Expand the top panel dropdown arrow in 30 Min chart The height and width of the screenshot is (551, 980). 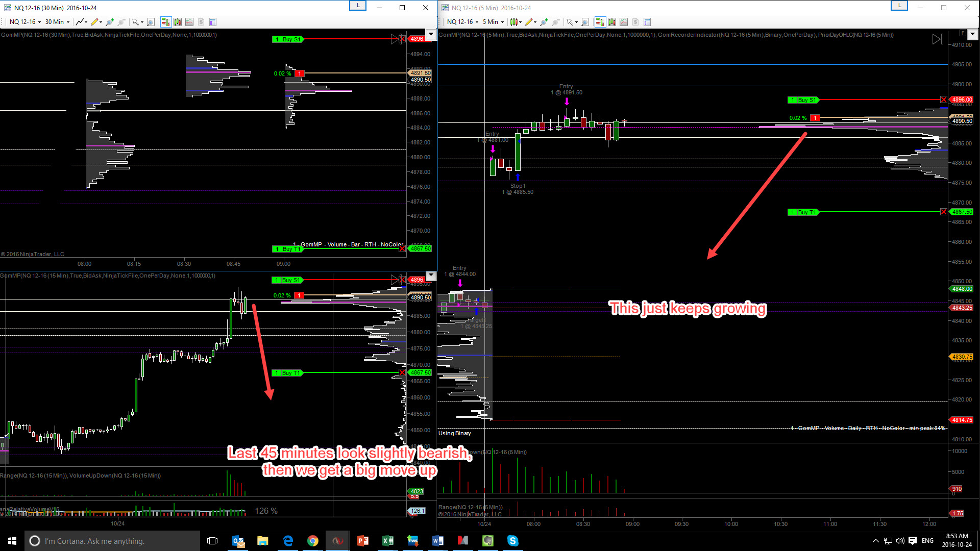tap(431, 35)
